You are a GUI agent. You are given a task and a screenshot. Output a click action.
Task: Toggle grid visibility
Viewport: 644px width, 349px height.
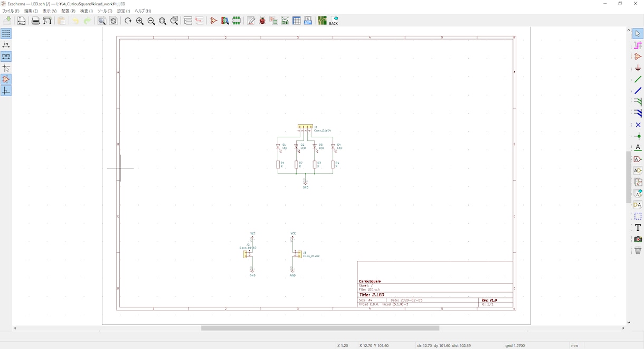(6, 33)
